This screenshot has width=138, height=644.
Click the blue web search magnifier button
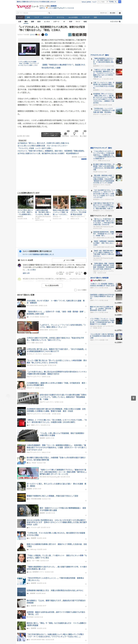point(120,2)
